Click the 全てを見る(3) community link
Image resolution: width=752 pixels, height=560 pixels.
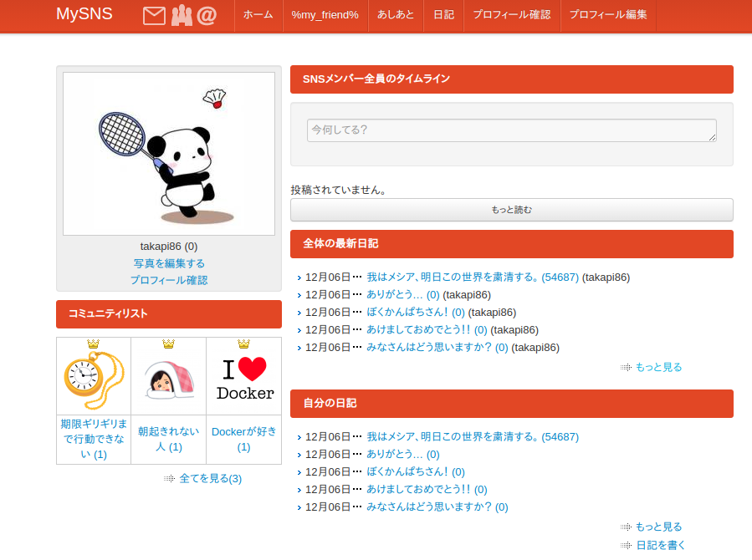(x=209, y=477)
